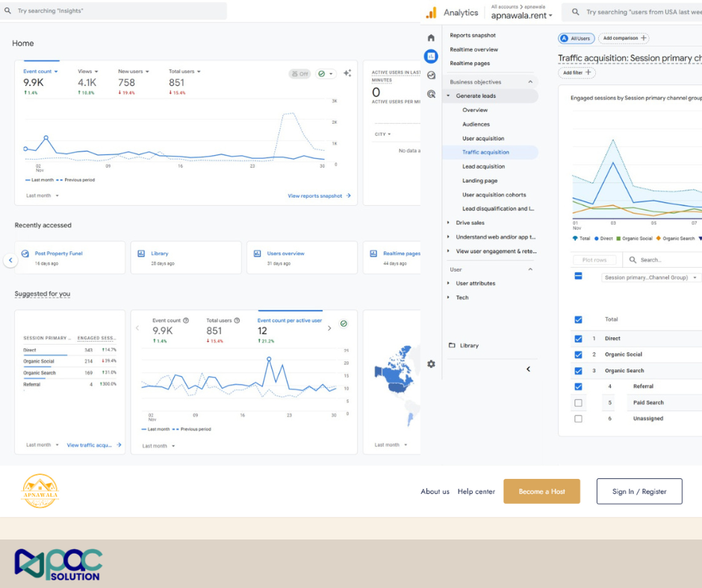Viewport: 702px width, 588px height.
Task: Open the apnawala.rent property dropdown
Action: pos(522,16)
